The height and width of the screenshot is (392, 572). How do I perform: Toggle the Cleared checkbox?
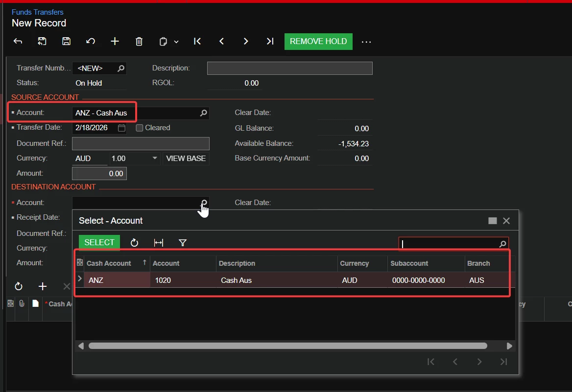pos(140,128)
